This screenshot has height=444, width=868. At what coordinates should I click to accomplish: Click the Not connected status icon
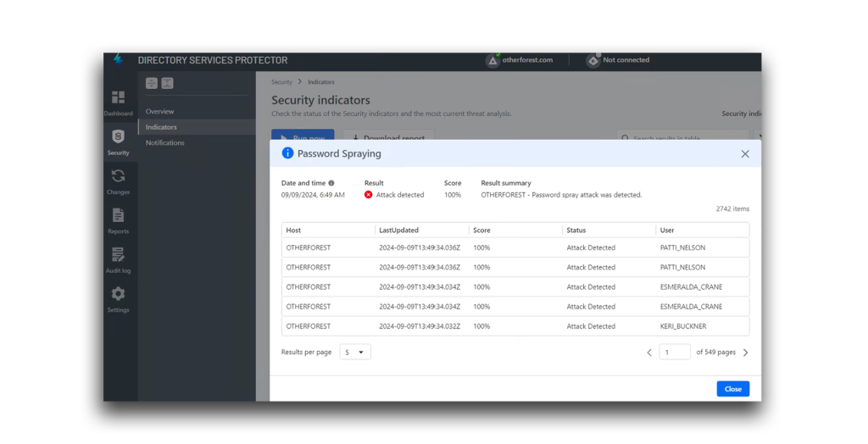point(593,60)
